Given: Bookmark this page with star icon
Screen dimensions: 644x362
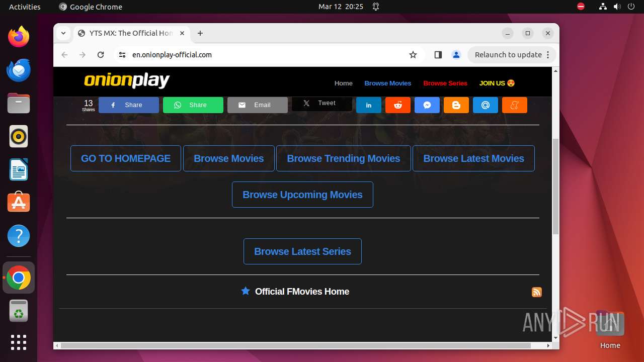Looking at the screenshot, I should pyautogui.click(x=413, y=55).
